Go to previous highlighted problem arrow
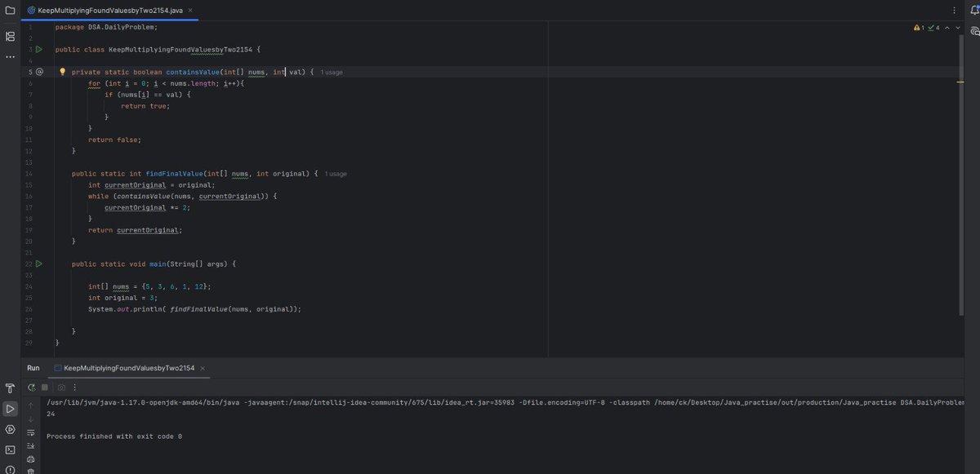 click(x=947, y=28)
